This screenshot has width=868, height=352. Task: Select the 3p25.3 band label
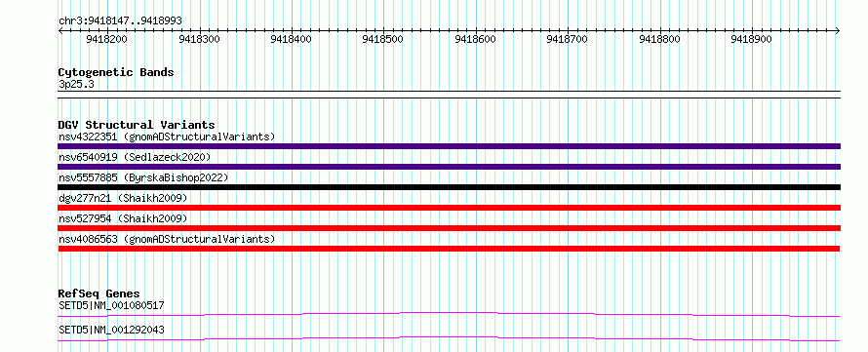click(x=75, y=85)
